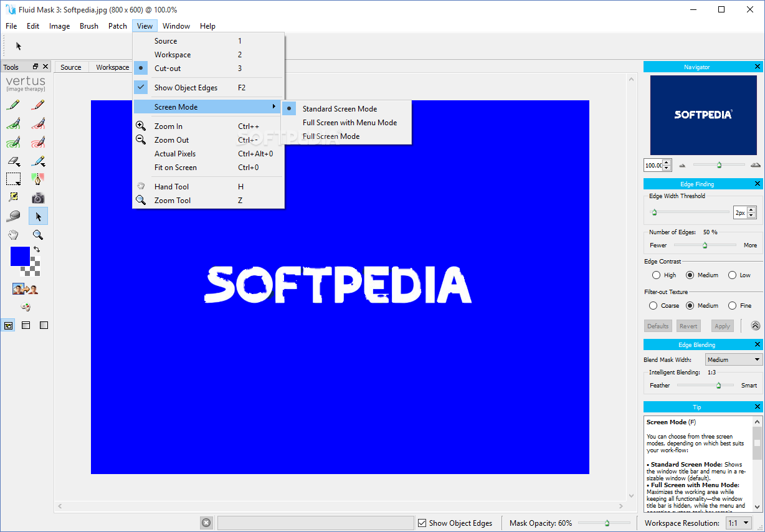Float the Tools panel with undock icon
Viewport: 765px width, 532px height.
[36, 67]
